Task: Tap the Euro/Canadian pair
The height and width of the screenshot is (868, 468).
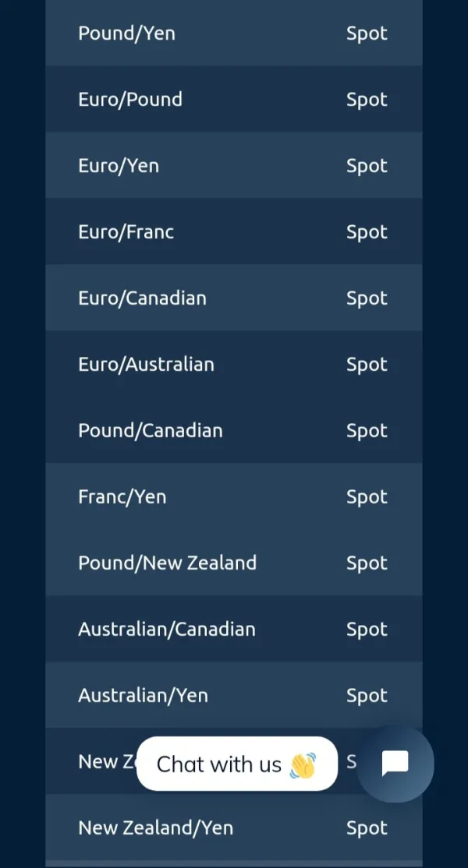Action: pyautogui.click(x=142, y=298)
